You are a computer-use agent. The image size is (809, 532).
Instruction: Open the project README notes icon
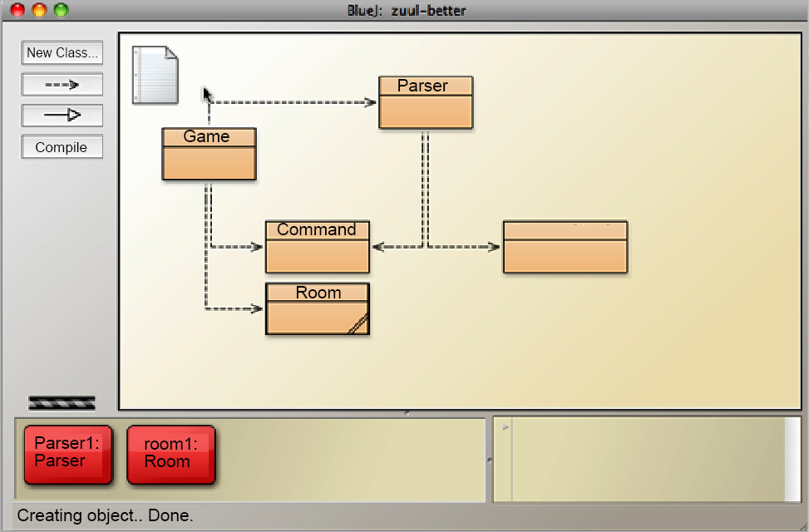pos(154,76)
